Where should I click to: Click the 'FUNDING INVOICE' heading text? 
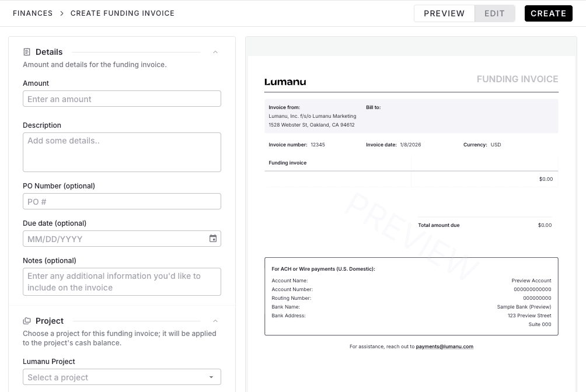pos(517,79)
